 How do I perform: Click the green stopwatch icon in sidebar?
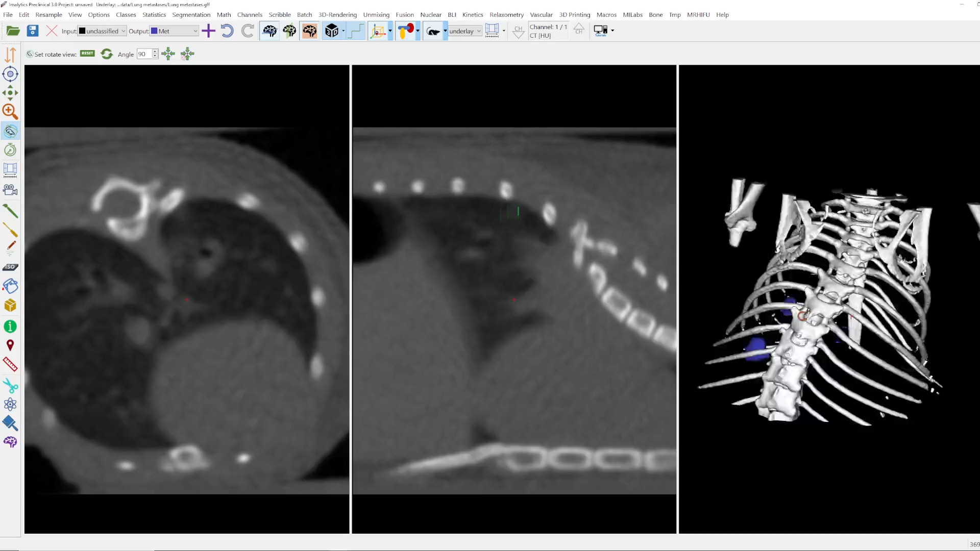[10, 150]
